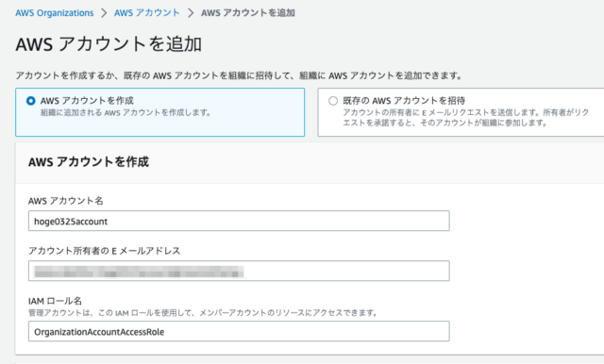Click the intro text アカウントを作成するか
604x364 pixels.
(x=239, y=75)
